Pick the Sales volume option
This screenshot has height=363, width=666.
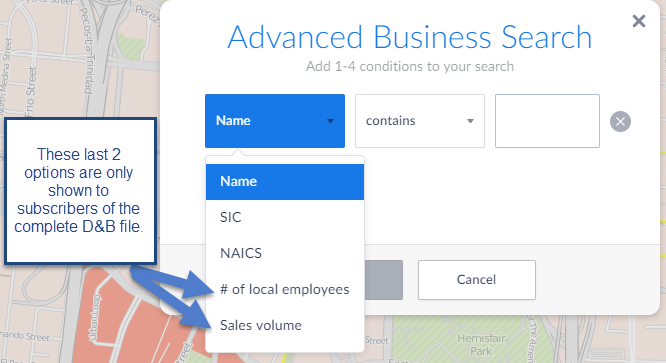pyautogui.click(x=285, y=326)
